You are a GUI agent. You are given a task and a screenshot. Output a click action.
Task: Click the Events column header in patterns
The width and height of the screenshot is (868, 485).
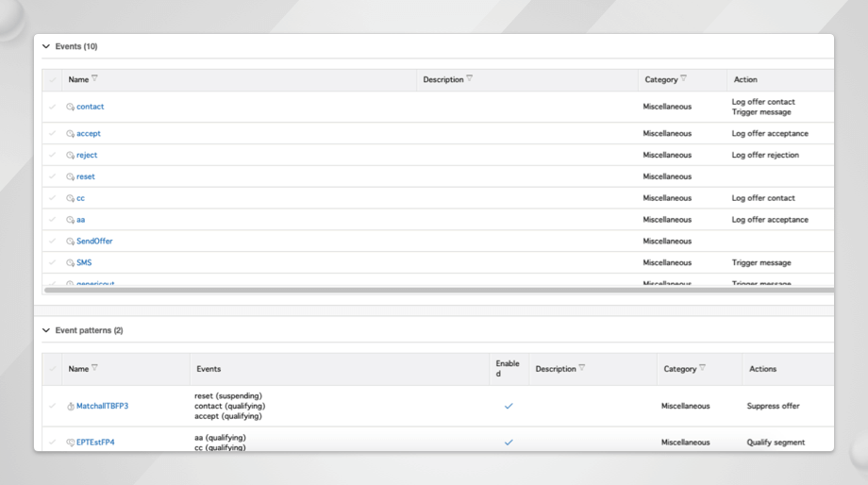(209, 369)
